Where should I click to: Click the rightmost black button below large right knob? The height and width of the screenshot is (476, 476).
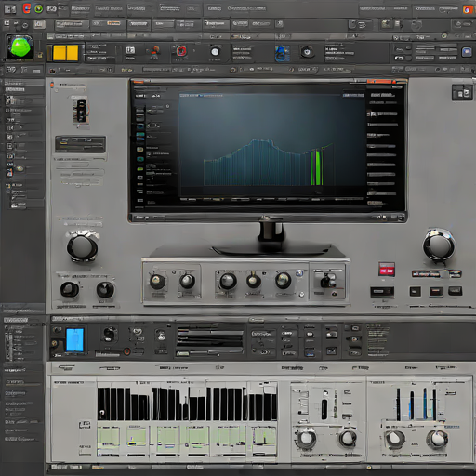(456, 291)
